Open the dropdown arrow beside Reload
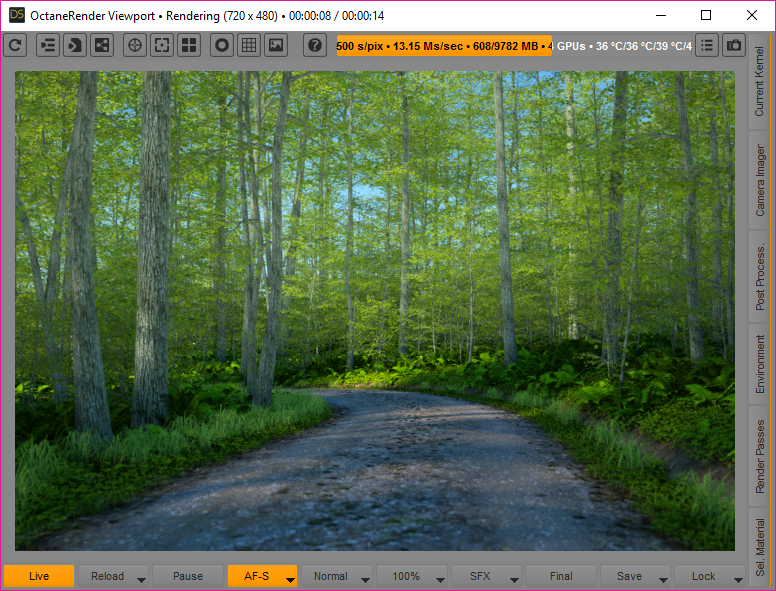The height and width of the screenshot is (591, 776). click(142, 579)
